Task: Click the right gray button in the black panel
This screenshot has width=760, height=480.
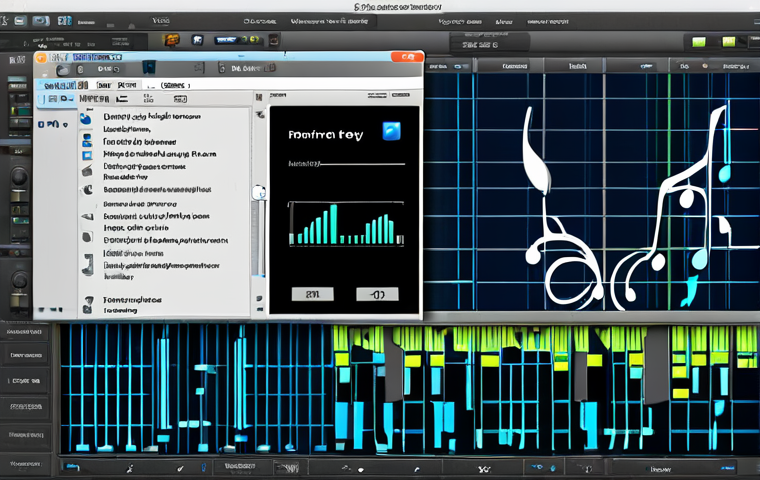Action: (377, 294)
